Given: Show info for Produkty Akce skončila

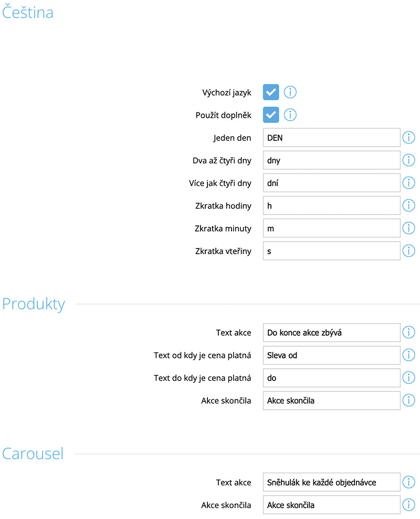Looking at the screenshot, I should coord(408,400).
